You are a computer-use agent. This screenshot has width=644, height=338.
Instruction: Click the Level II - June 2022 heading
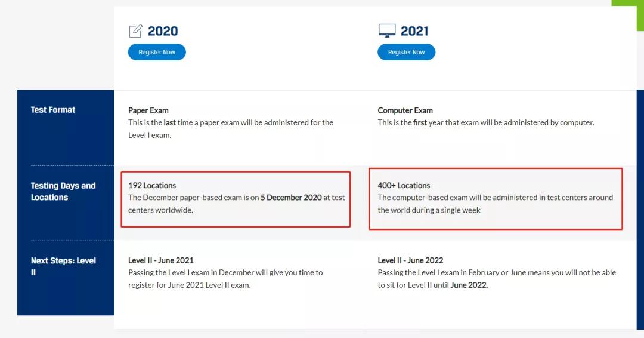[x=410, y=260]
